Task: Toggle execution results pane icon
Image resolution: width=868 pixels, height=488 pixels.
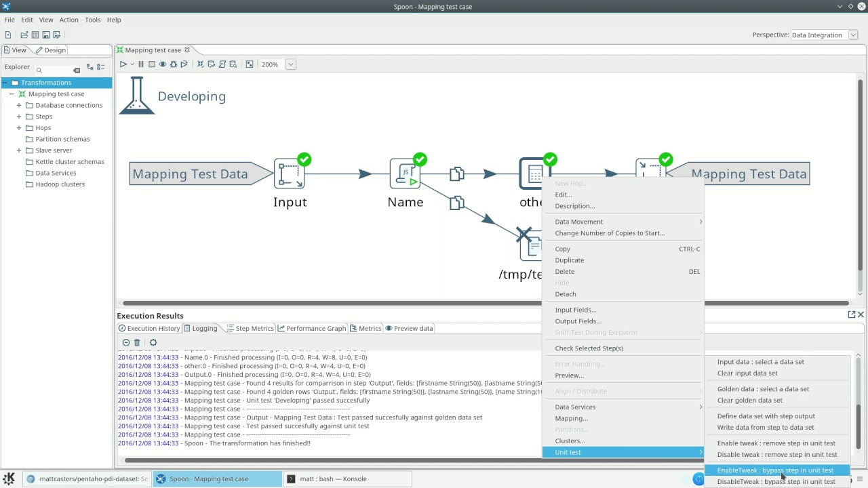Action: 250,64
